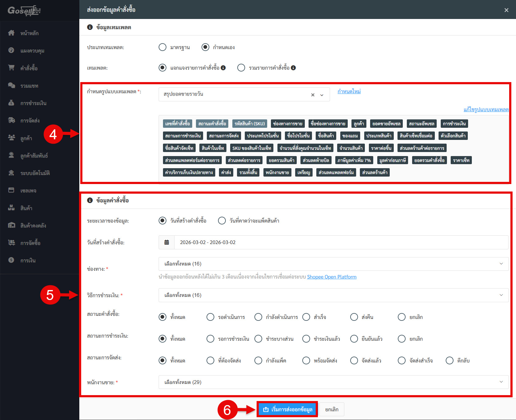Open the วิธีการชำระเงิน payment method dropdown

click(333, 295)
